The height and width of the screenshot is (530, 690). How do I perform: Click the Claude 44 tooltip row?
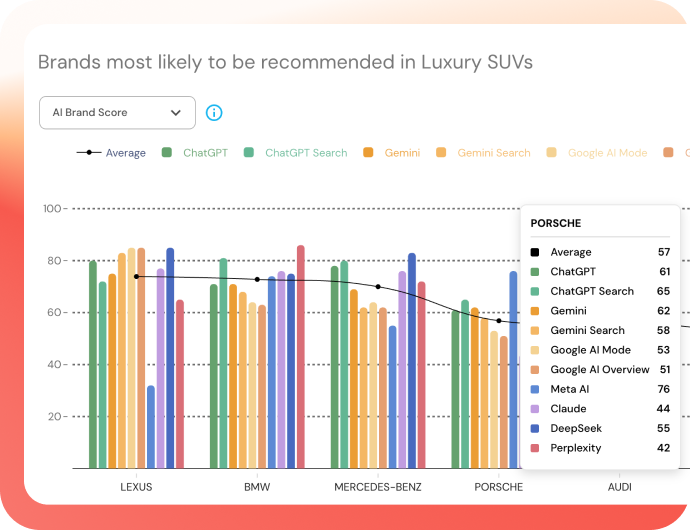600,409
